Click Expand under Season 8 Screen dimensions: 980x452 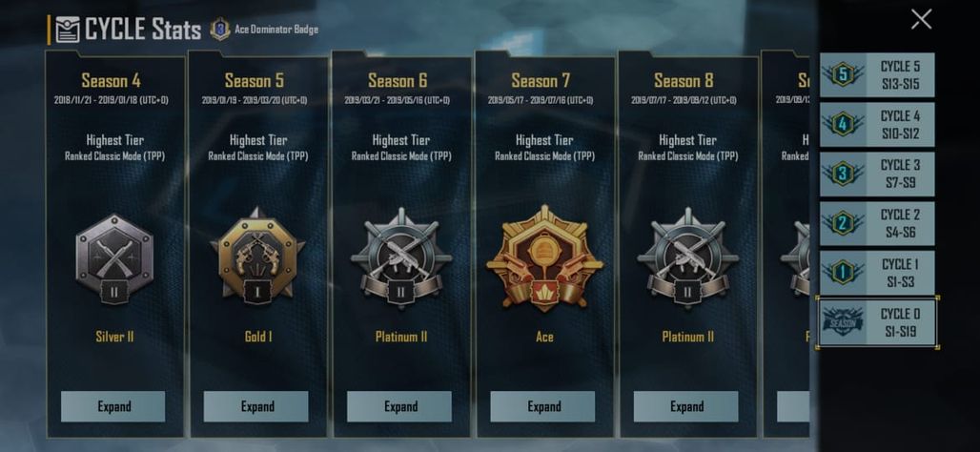point(685,406)
